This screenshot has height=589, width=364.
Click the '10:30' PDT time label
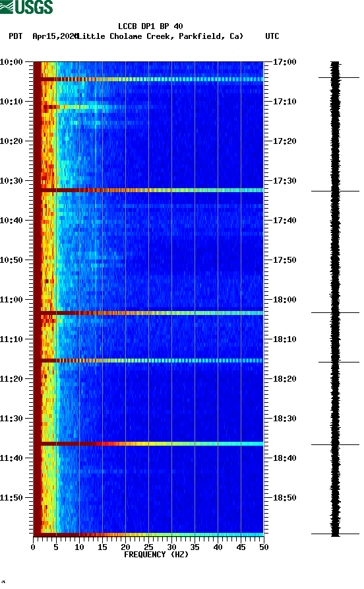pyautogui.click(x=11, y=181)
